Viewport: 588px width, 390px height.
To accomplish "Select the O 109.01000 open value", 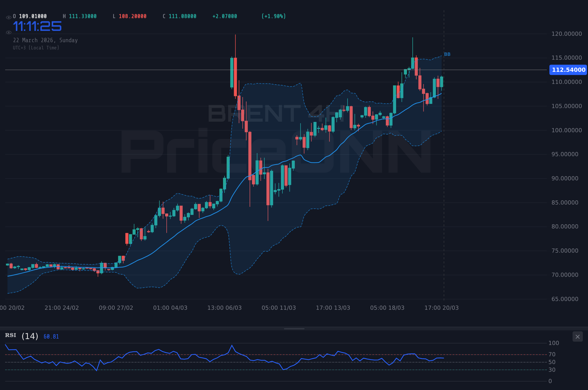I will pyautogui.click(x=30, y=16).
